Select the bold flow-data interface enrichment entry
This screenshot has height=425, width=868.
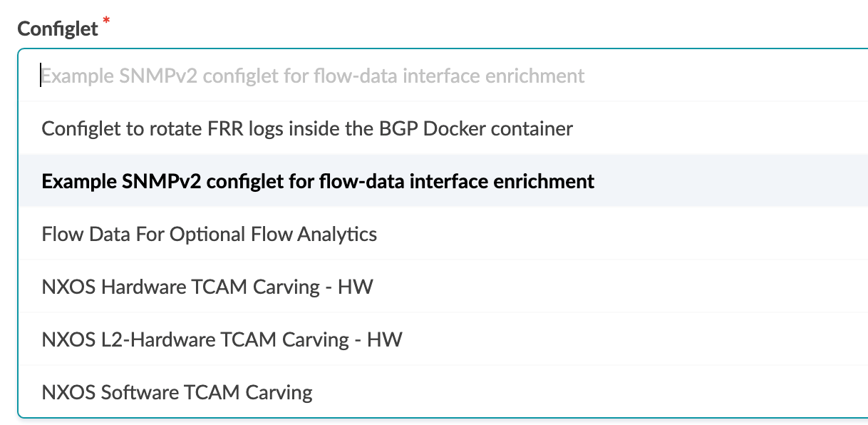pos(318,181)
